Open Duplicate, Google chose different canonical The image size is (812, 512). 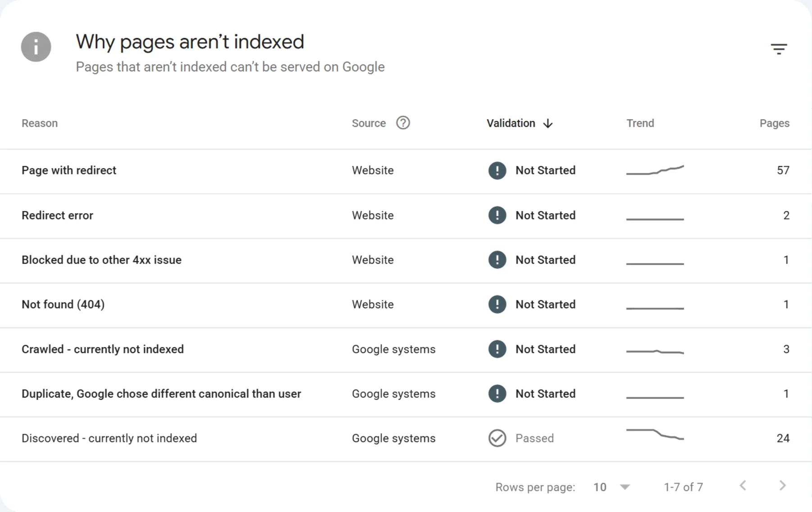click(406, 394)
